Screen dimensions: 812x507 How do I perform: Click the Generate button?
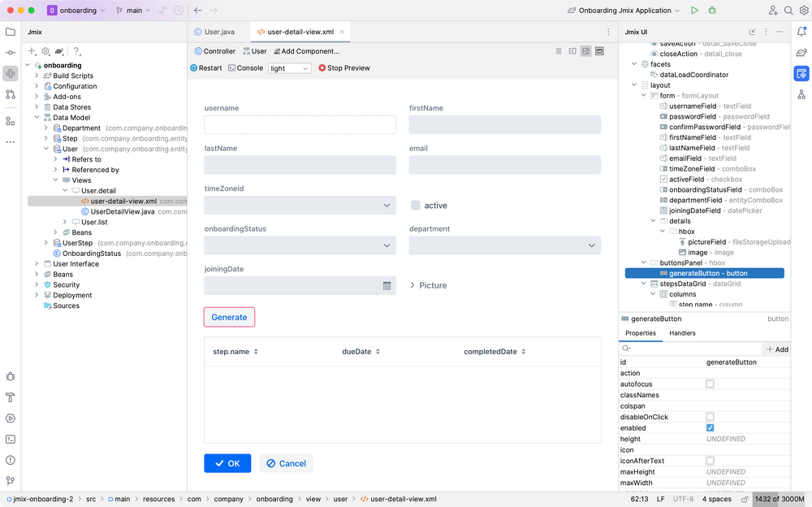tap(227, 315)
